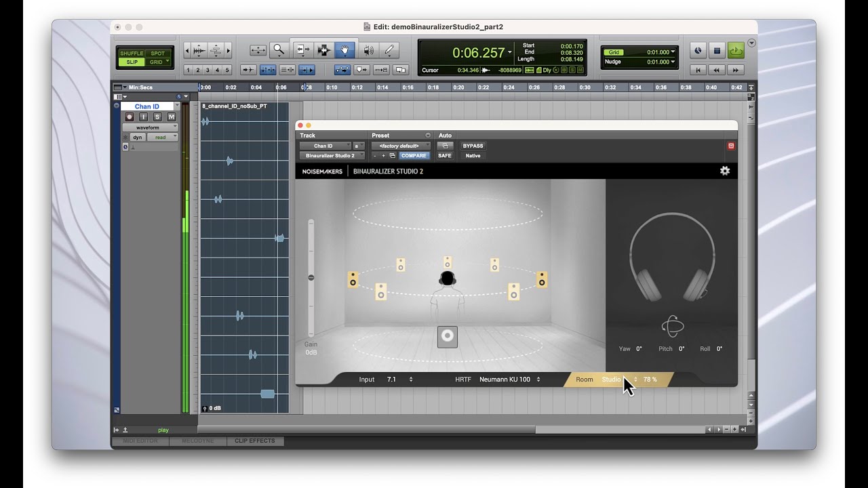Click the Stop transport button
This screenshot has height=488, width=868.
(x=717, y=51)
